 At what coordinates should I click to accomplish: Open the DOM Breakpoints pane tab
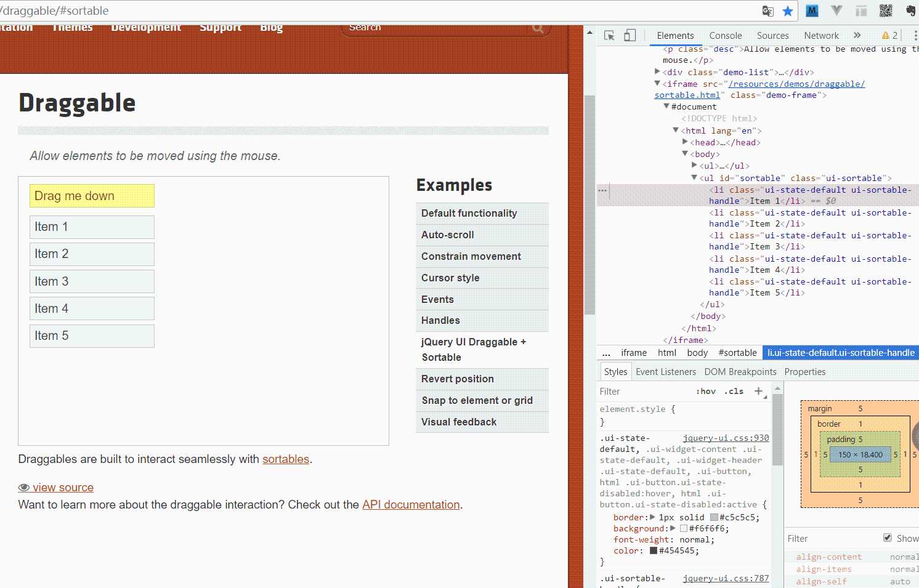click(740, 372)
